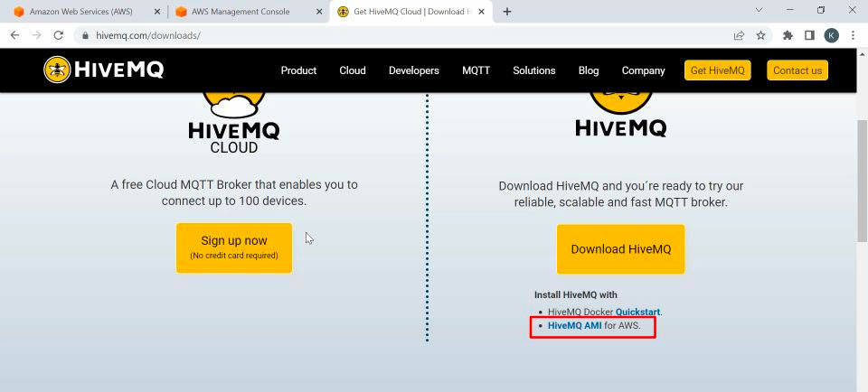
Task: Open the Extensions puzzle icon
Action: point(788,35)
